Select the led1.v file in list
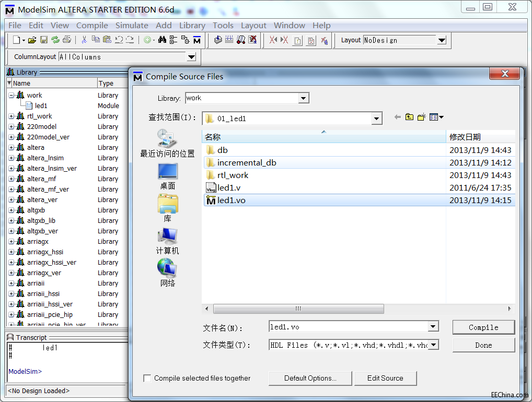Screen dimensions: 532x402 point(229,188)
